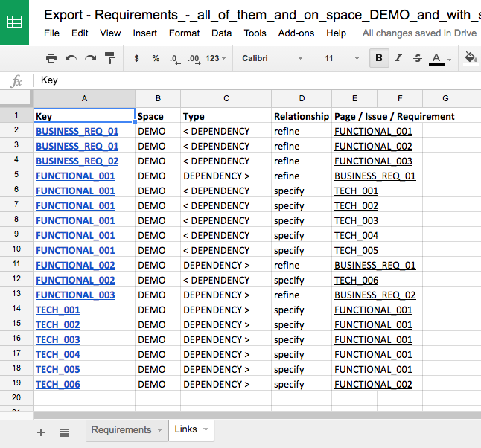Viewport: 481px width, 448px height.
Task: Click the add sheet plus button
Action: 41,432
